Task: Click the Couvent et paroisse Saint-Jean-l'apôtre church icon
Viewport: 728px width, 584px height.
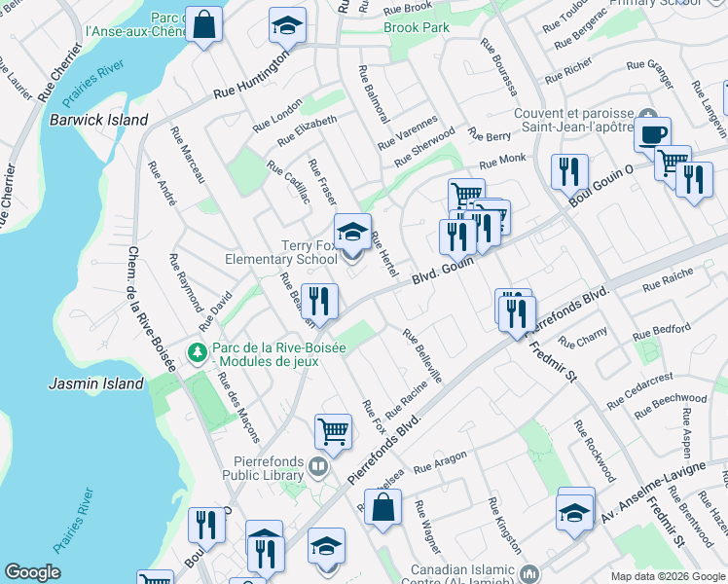Action: [648, 115]
